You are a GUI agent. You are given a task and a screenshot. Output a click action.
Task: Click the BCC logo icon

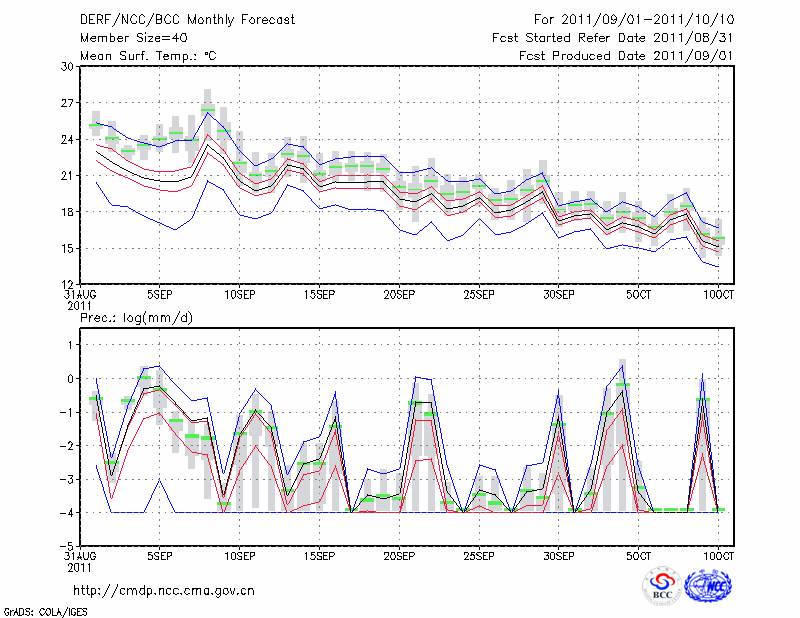coord(662,586)
